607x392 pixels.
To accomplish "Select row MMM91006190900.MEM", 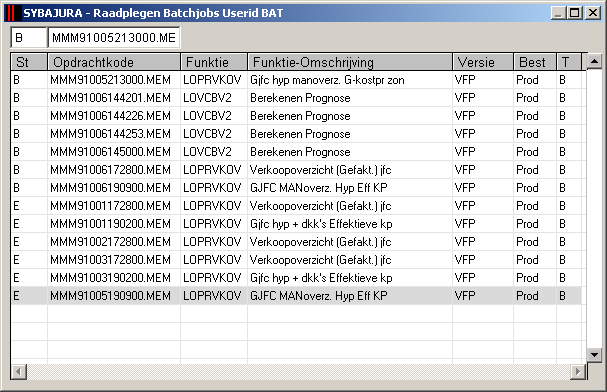I will (296, 188).
